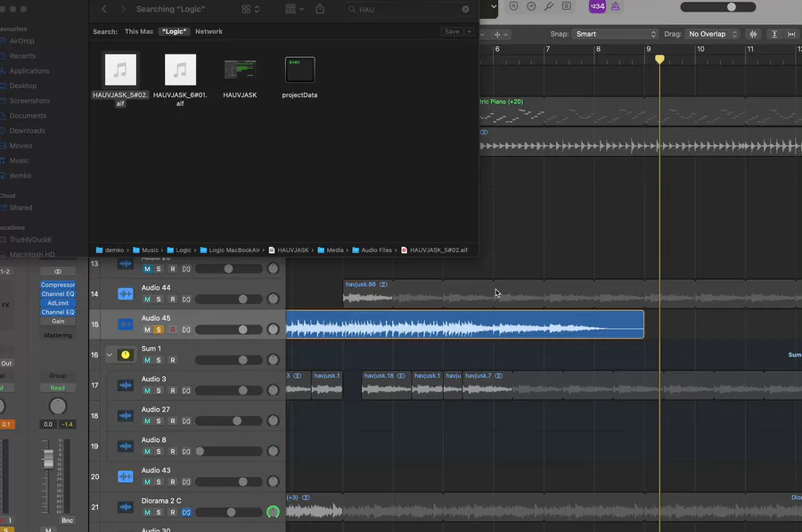Image resolution: width=802 pixels, height=532 pixels.
Task: Click the Sum 1 summing stack icon
Action: pos(126,355)
